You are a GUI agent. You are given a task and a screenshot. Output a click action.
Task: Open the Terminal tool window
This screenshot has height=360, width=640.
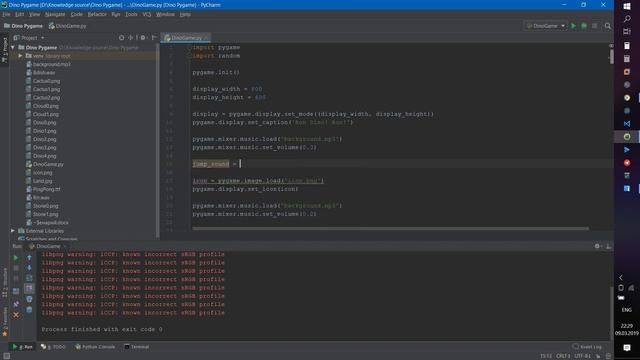pos(137,347)
